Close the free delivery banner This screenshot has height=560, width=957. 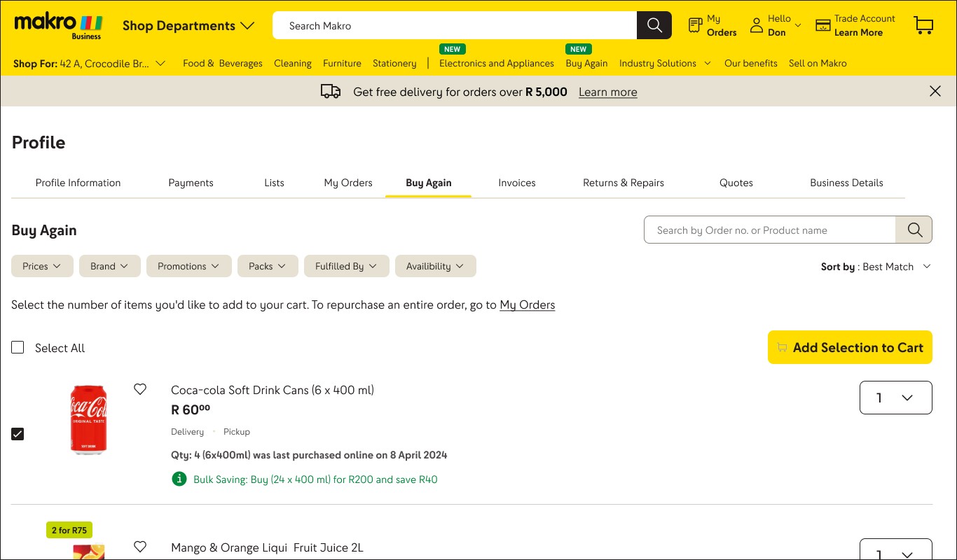(935, 91)
